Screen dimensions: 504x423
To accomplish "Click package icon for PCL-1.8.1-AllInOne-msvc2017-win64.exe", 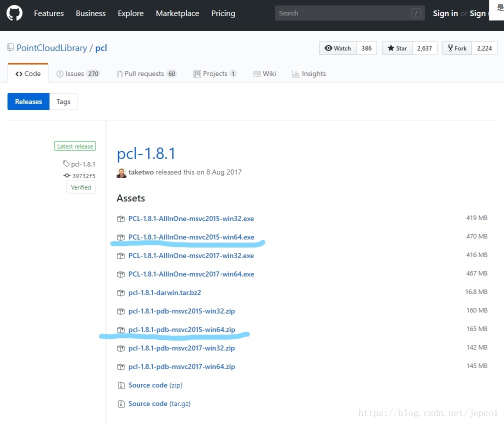I will [120, 274].
